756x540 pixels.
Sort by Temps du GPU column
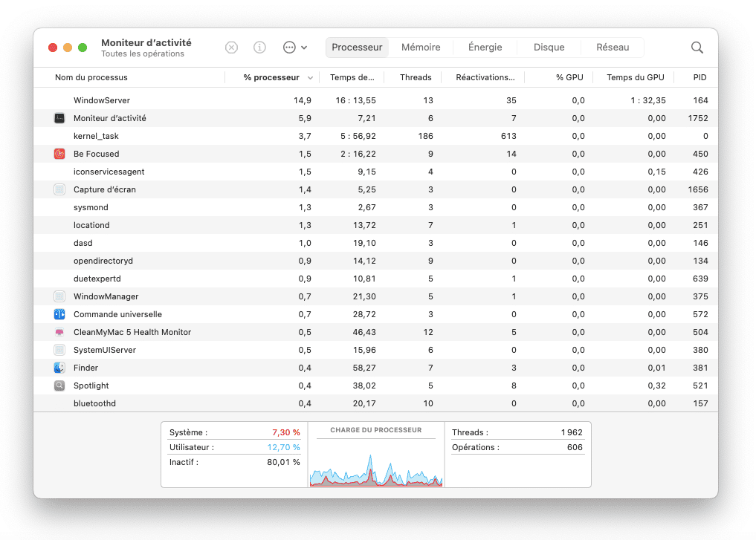635,77
